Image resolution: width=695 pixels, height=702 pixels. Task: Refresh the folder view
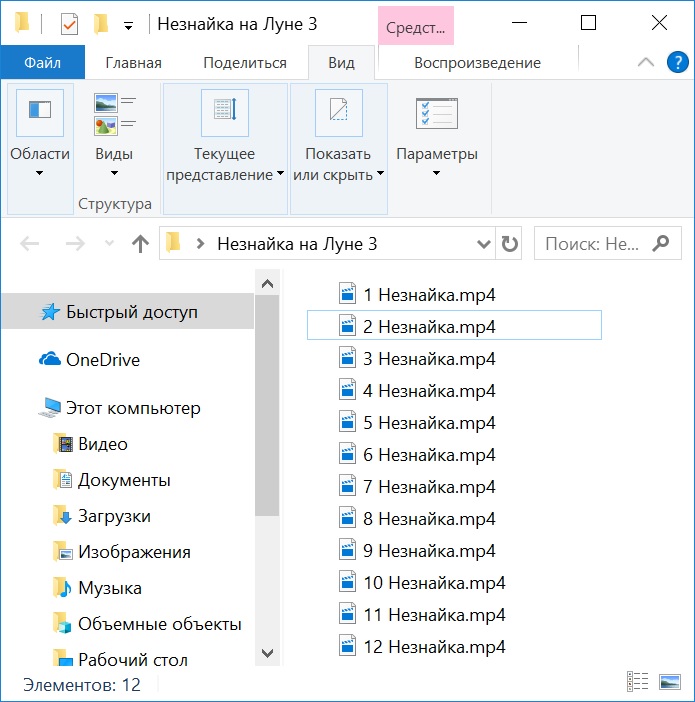click(509, 244)
